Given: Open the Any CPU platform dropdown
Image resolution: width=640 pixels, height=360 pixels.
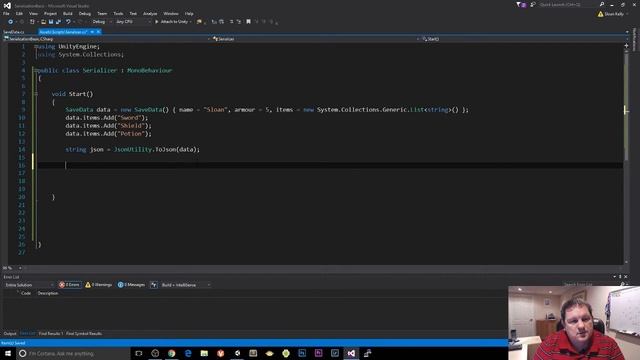Looking at the screenshot, I should [x=133, y=22].
